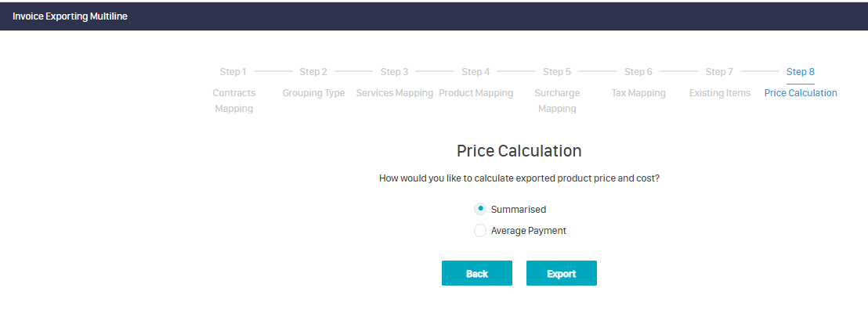Select the Step 7 label
The image size is (868, 313).
(719, 72)
